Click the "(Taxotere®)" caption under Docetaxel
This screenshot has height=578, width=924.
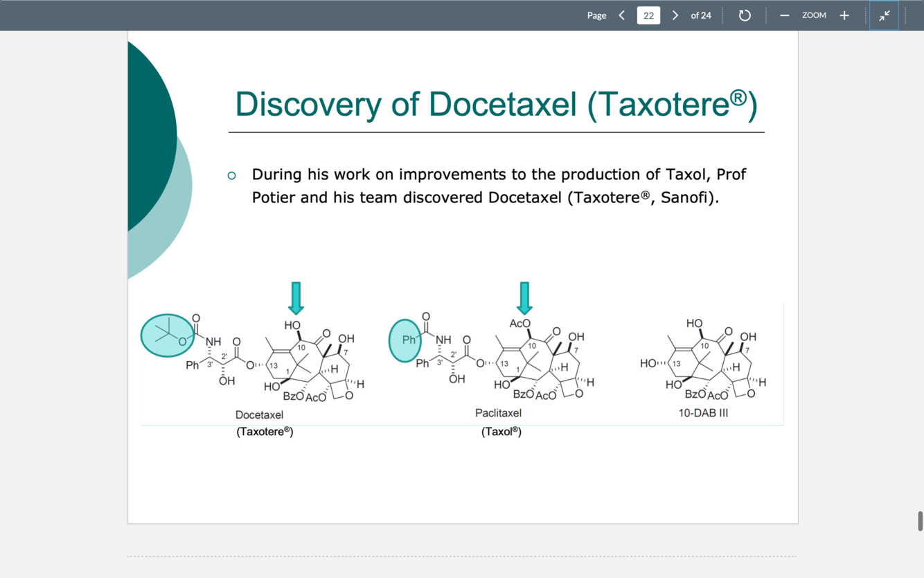[x=265, y=431]
